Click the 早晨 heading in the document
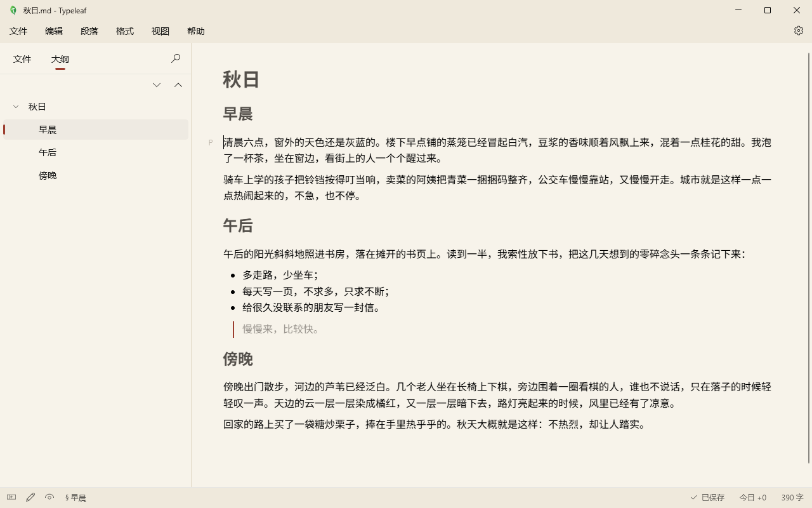The image size is (812, 508). 238,114
